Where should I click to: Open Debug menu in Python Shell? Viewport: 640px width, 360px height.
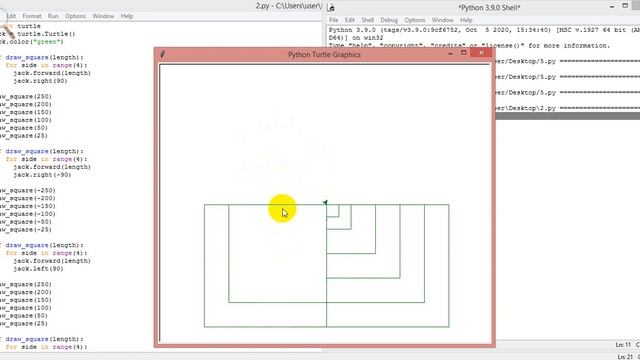click(x=389, y=20)
